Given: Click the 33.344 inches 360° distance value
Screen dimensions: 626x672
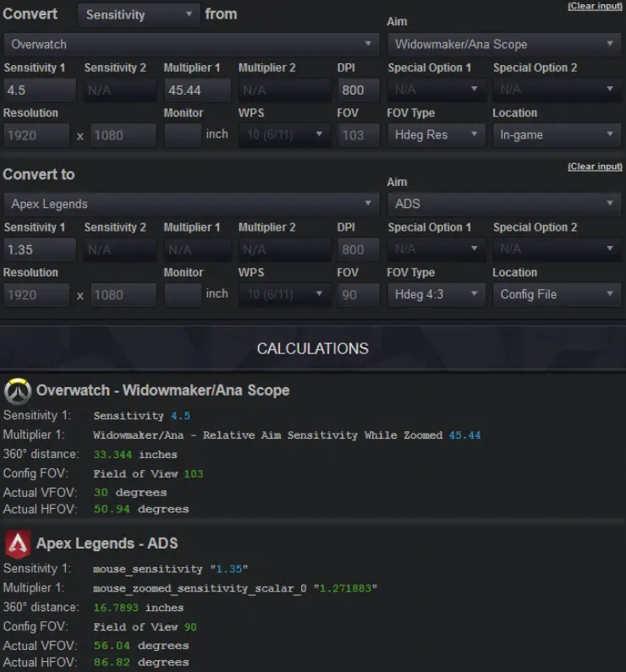Looking at the screenshot, I should tap(135, 454).
